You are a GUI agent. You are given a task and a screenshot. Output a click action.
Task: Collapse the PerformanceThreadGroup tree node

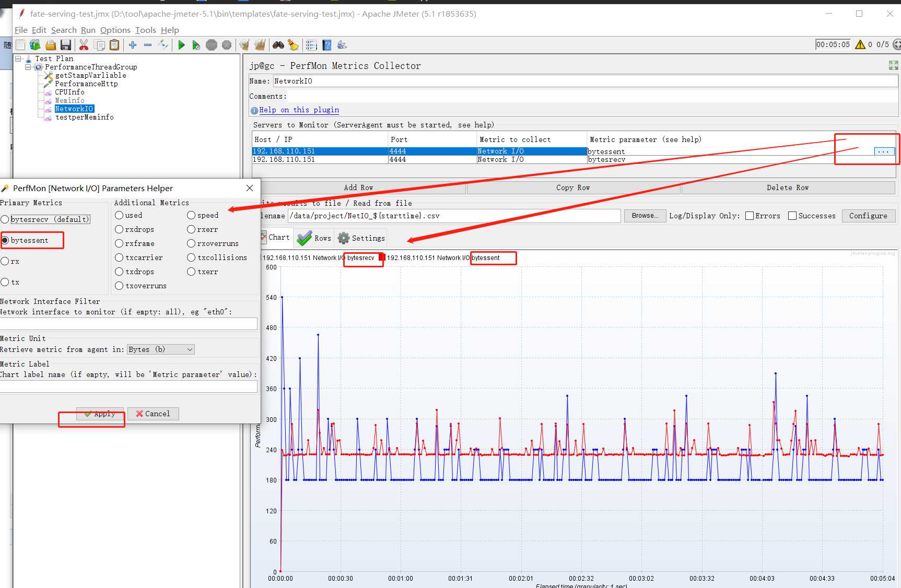click(28, 67)
